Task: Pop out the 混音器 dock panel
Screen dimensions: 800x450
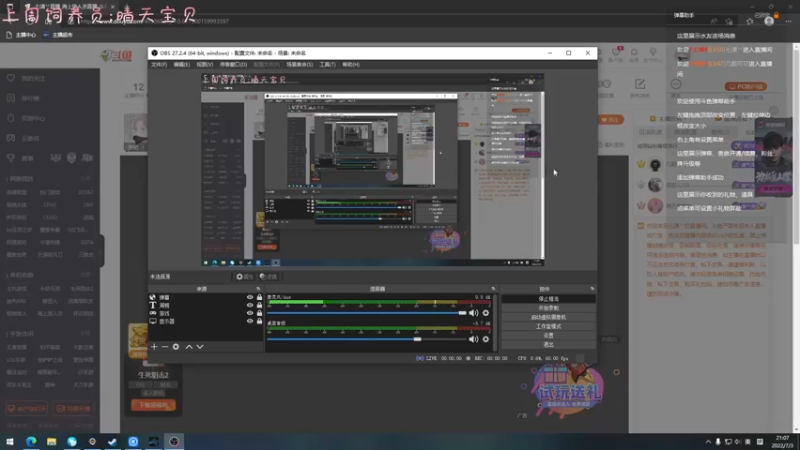Action: (x=493, y=289)
